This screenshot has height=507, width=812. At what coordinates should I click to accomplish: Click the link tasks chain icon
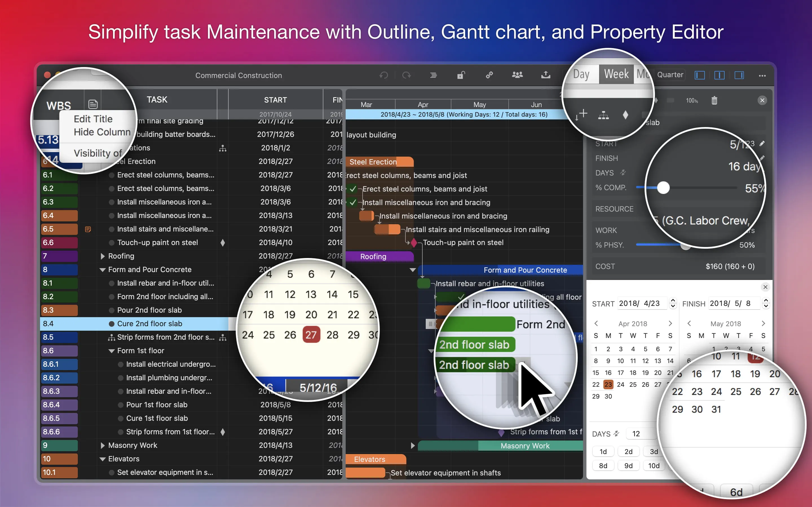tap(489, 75)
